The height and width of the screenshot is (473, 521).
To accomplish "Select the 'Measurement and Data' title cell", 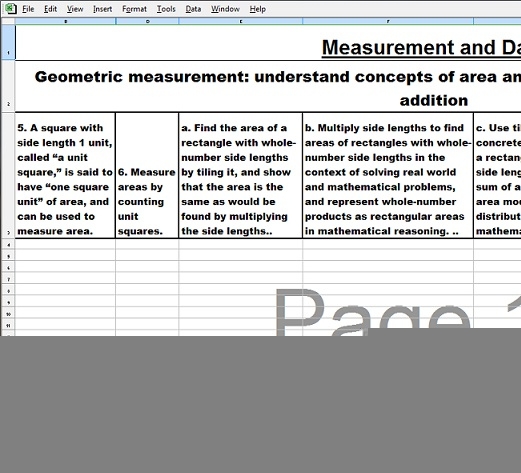I will 268,43.
